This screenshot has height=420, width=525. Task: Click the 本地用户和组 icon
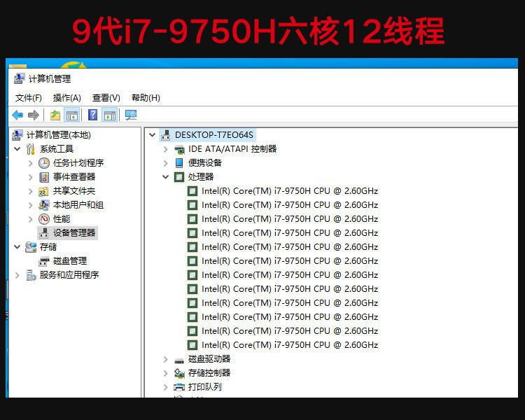point(44,205)
